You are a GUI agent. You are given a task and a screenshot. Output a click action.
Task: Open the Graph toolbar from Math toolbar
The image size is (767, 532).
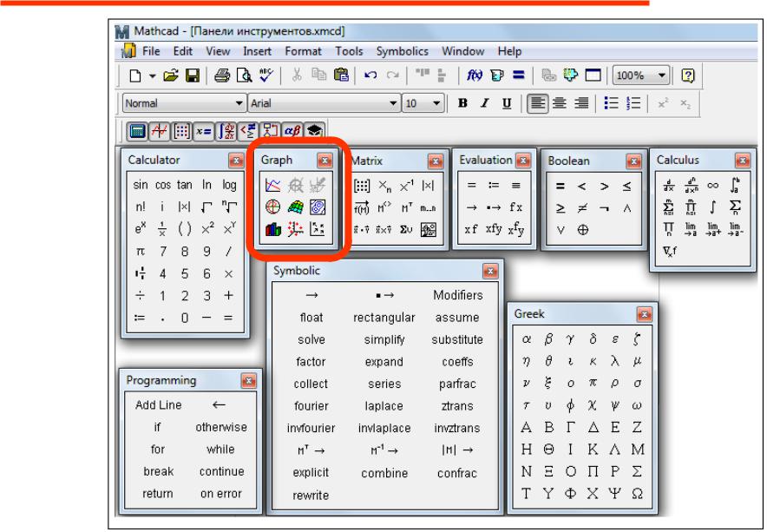[x=159, y=131]
